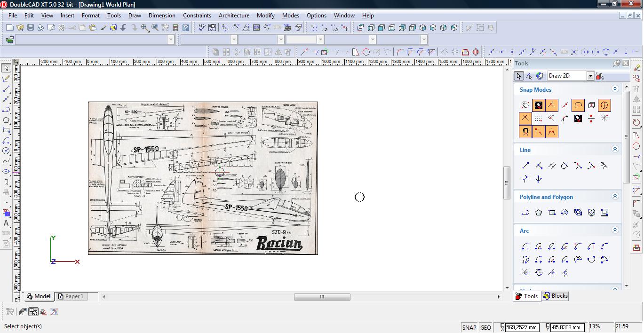Click the Undo arrow in the toolbar

coord(124,28)
